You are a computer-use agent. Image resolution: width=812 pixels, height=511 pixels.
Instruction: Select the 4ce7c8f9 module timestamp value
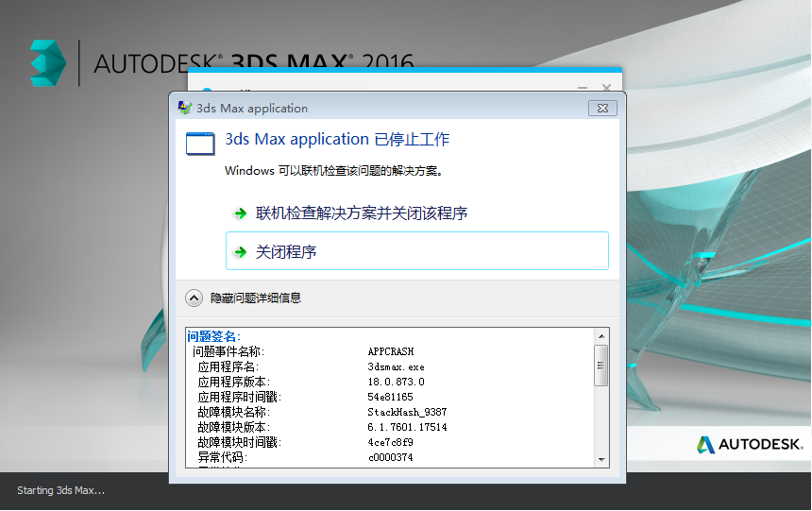coord(391,442)
